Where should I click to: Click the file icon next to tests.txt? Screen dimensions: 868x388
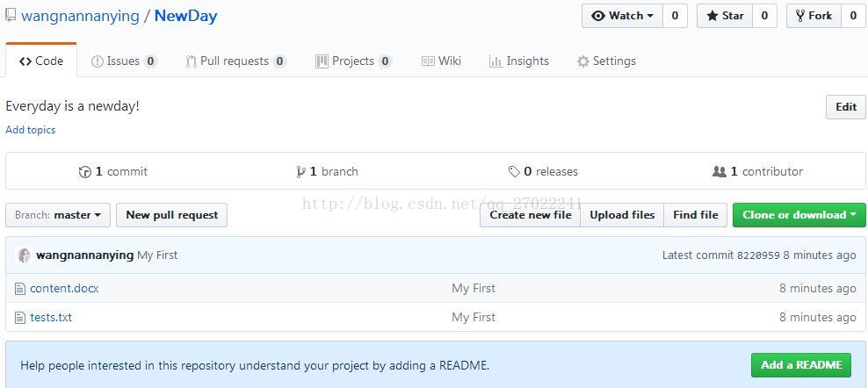[x=20, y=318]
